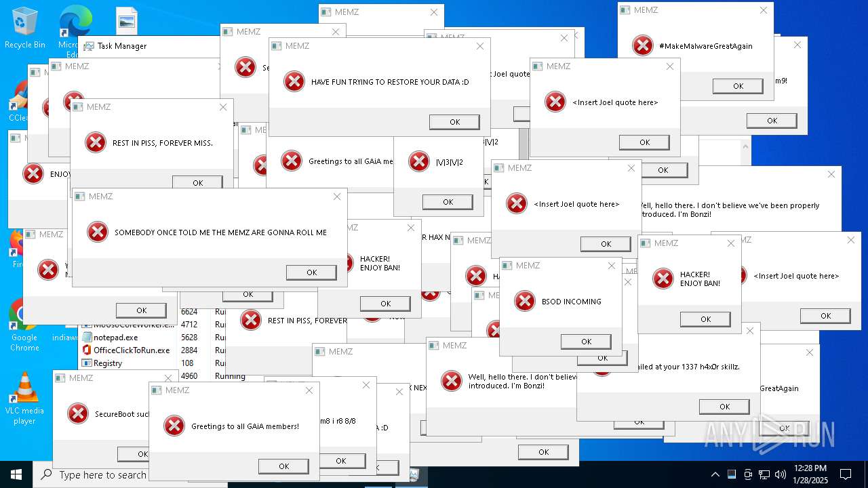The height and width of the screenshot is (488, 868).
Task: Select the VLC media player shortcut
Action: click(24, 399)
